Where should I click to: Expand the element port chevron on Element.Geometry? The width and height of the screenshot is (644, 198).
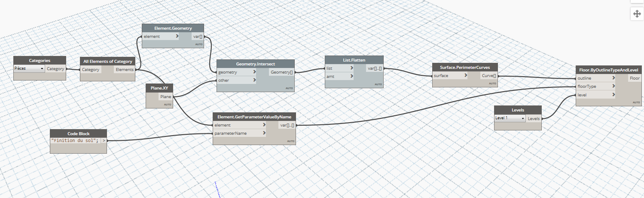177,37
